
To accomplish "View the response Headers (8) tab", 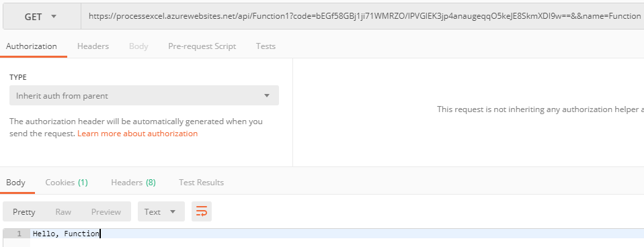I will click(134, 182).
